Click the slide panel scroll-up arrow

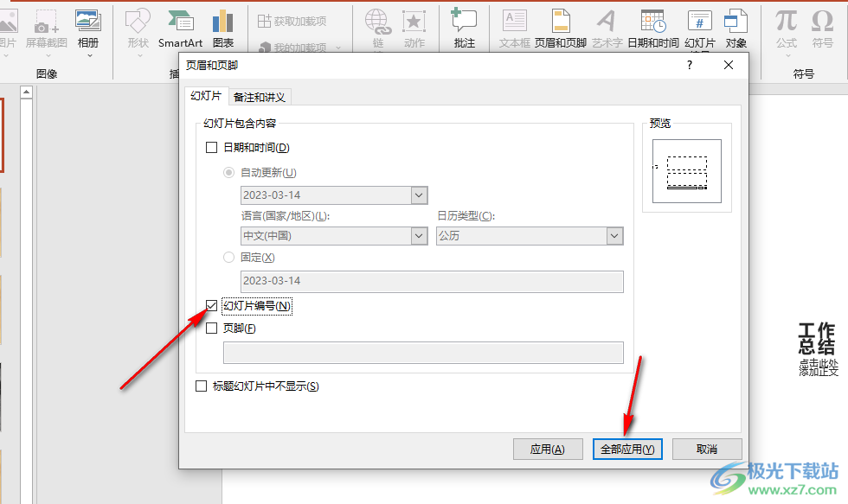[x=27, y=93]
